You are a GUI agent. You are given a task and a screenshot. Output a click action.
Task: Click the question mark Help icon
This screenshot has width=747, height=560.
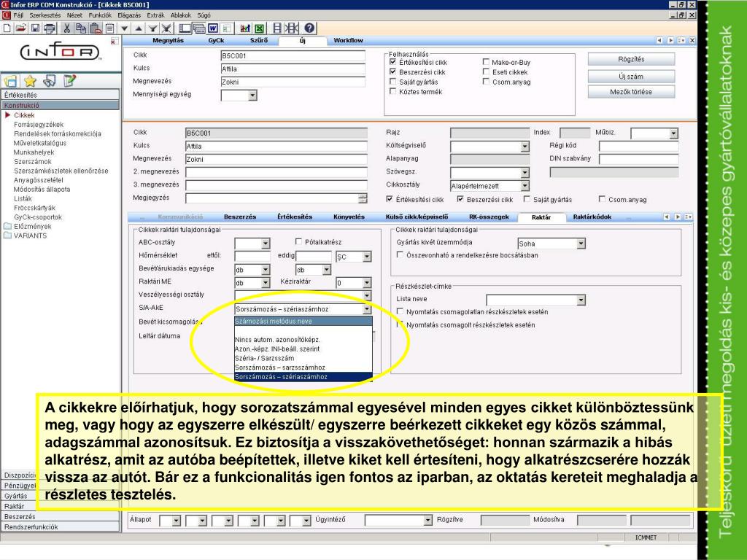coord(309,28)
